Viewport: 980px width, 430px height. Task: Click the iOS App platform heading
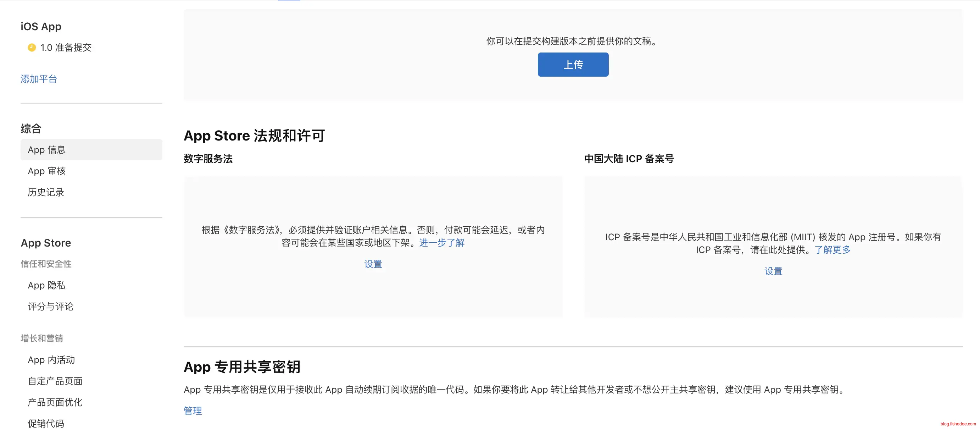[41, 27]
